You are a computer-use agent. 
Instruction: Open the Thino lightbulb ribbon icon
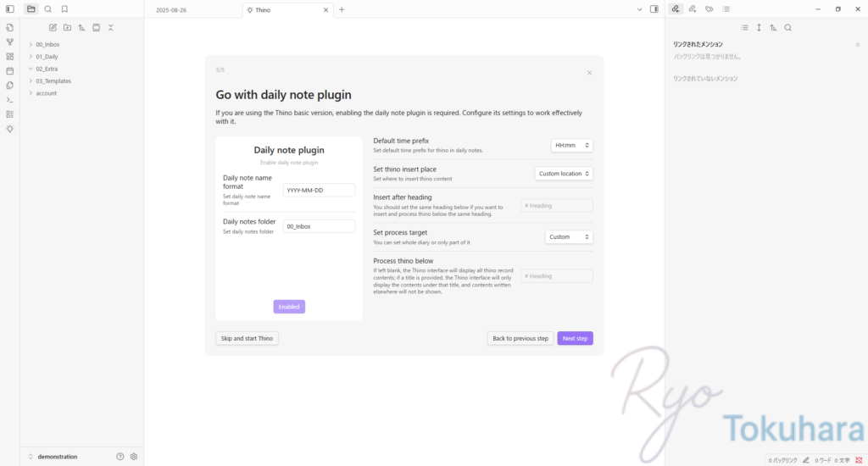pos(9,129)
